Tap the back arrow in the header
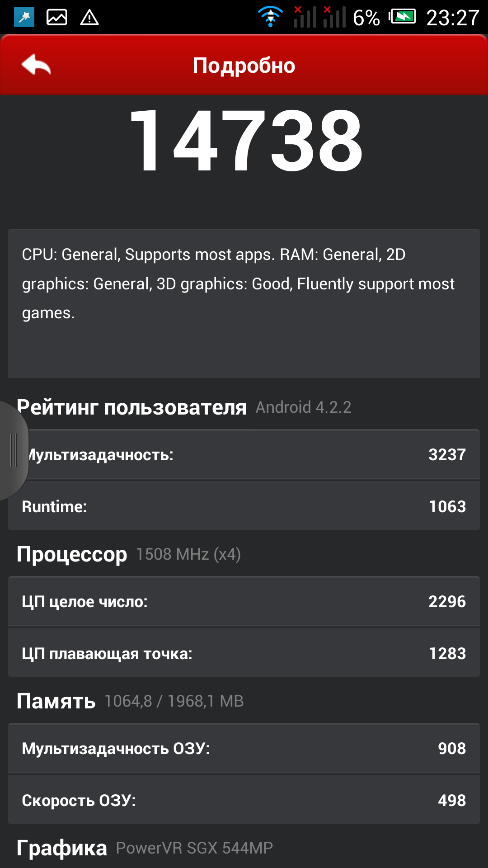Image resolution: width=488 pixels, height=868 pixels. pyautogui.click(x=36, y=65)
